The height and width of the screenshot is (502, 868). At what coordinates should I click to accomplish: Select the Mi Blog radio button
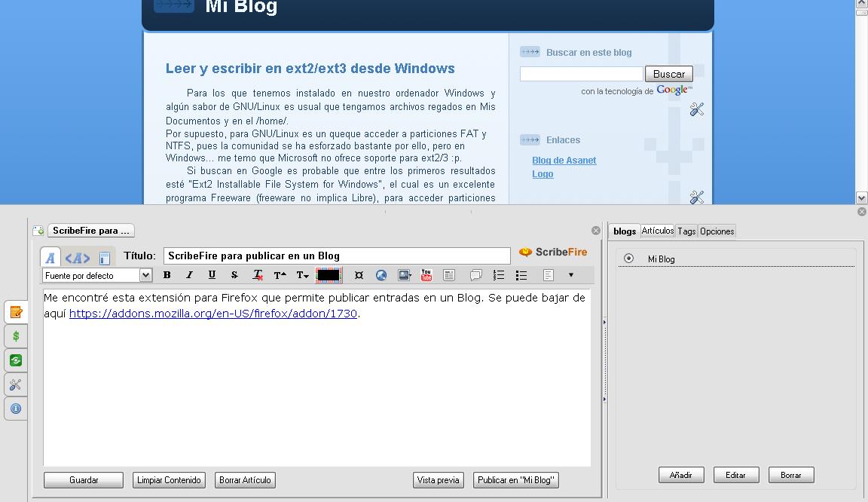[x=628, y=259]
